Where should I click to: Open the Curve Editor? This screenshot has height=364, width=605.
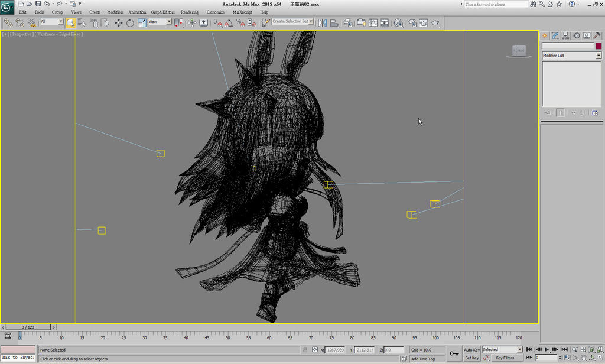(x=373, y=23)
